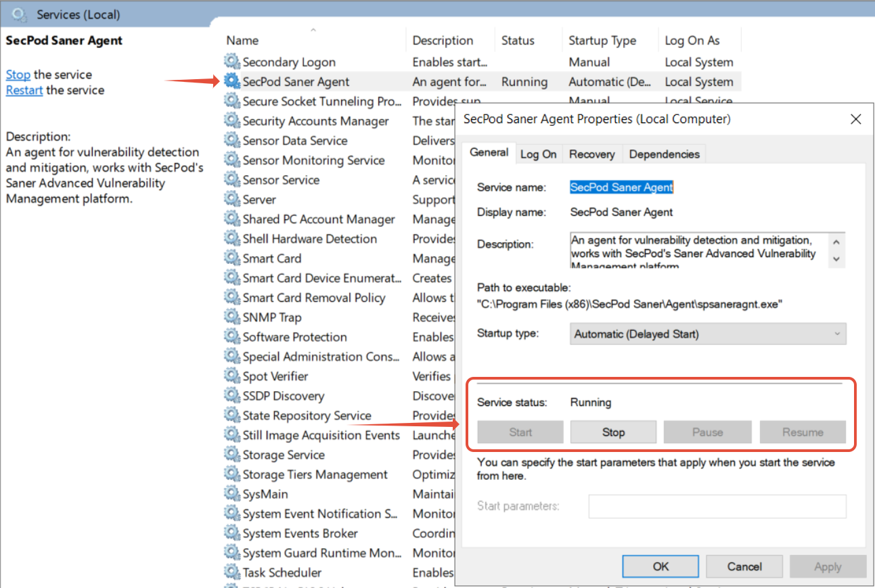Viewport: 875px width, 588px height.
Task: Confirm the dialog with OK
Action: pyautogui.click(x=660, y=566)
